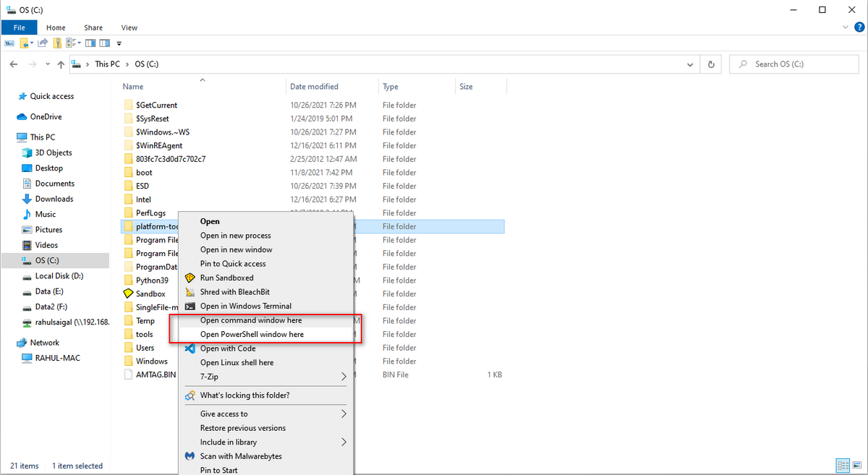Switch to details view via status bar
Viewport: 868px width, 475px height.
[843, 466]
